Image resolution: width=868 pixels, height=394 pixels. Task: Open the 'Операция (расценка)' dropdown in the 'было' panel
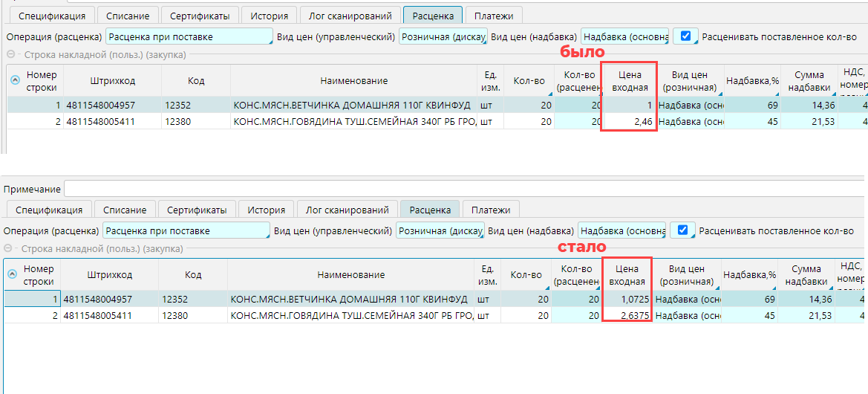tap(189, 37)
